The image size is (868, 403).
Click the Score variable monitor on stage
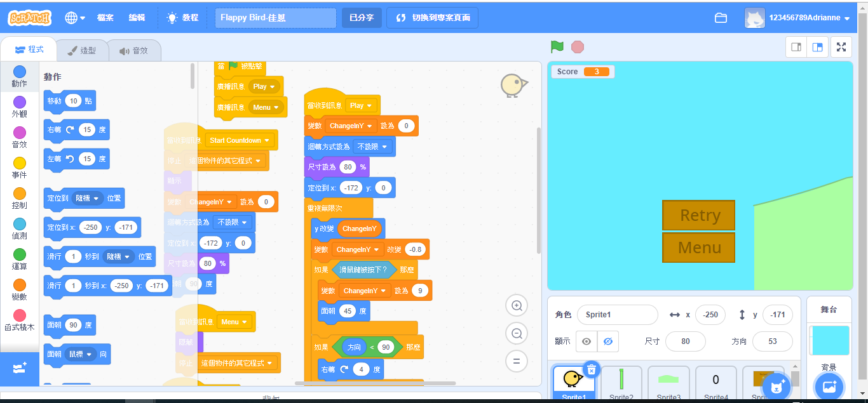tap(583, 72)
